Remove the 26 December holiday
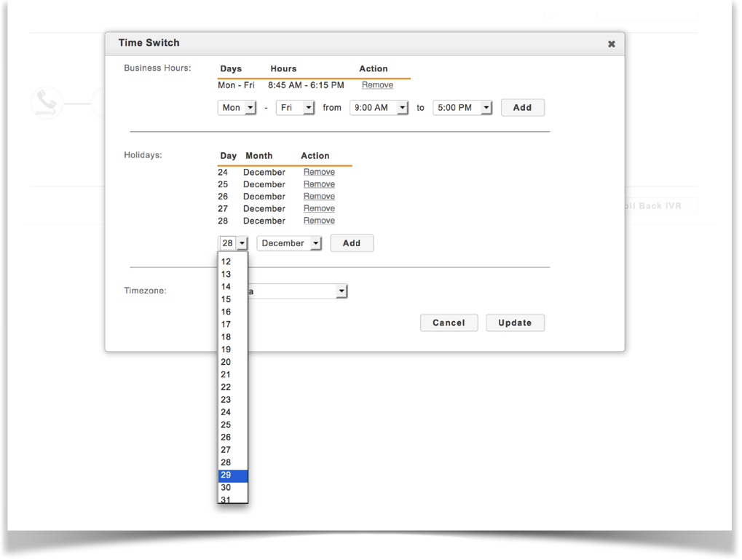 pos(319,197)
